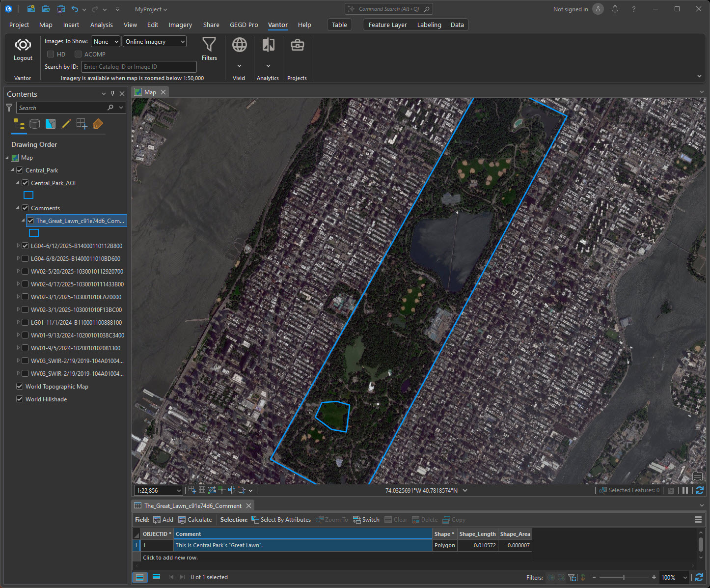Click Select By Attributes button
The image size is (710, 588).
pyautogui.click(x=281, y=520)
